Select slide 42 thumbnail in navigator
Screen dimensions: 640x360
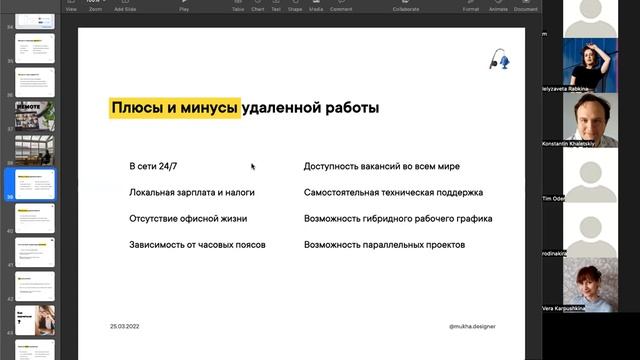(35, 286)
